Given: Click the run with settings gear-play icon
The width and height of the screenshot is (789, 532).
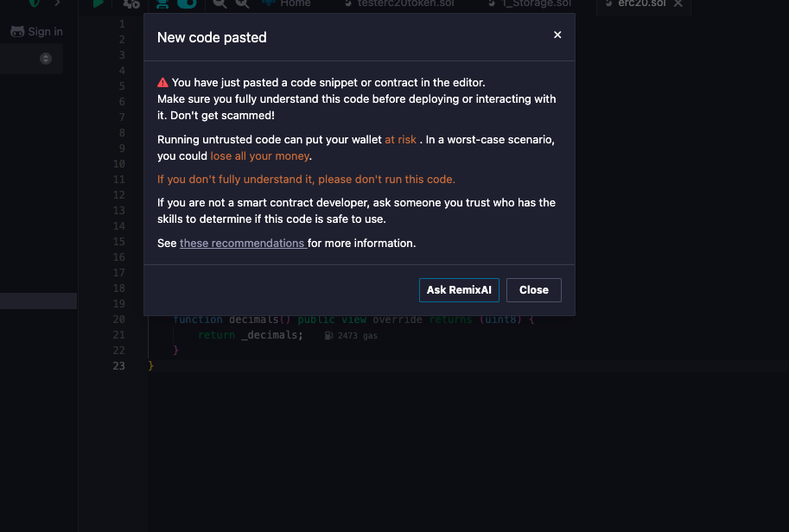Looking at the screenshot, I should 131,4.
